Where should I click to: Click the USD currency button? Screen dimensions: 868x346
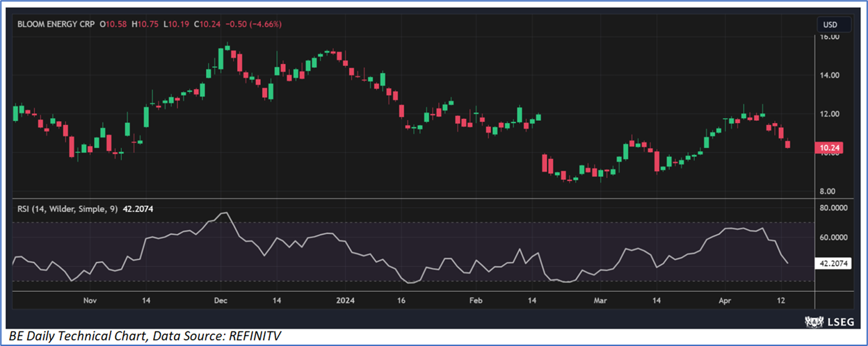(830, 24)
